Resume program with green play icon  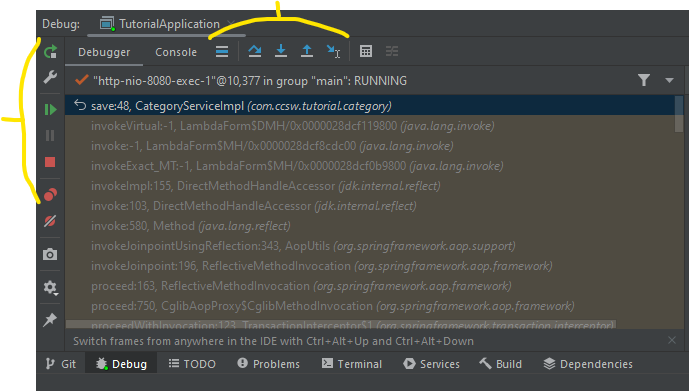click(51, 109)
